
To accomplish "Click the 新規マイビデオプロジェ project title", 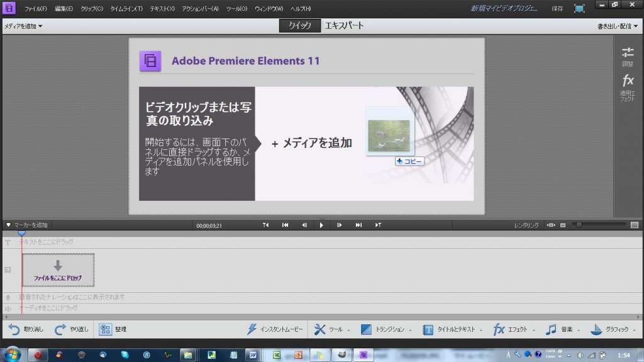I will click(x=504, y=8).
